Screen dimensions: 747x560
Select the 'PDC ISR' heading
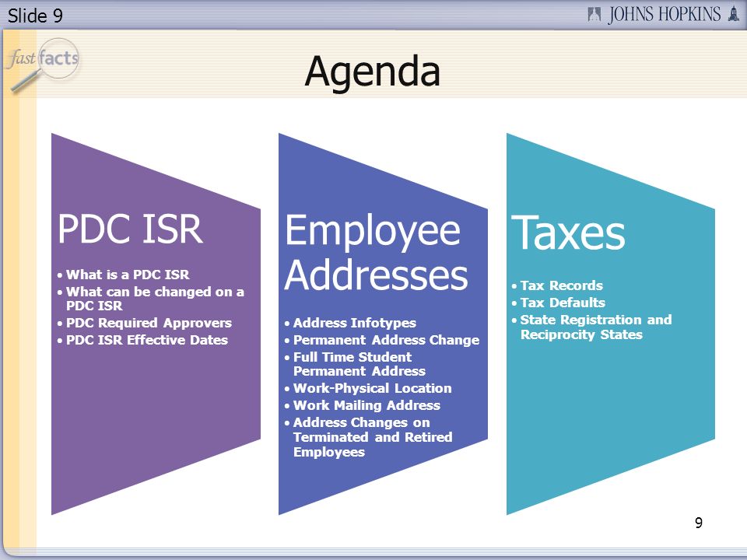coord(130,229)
